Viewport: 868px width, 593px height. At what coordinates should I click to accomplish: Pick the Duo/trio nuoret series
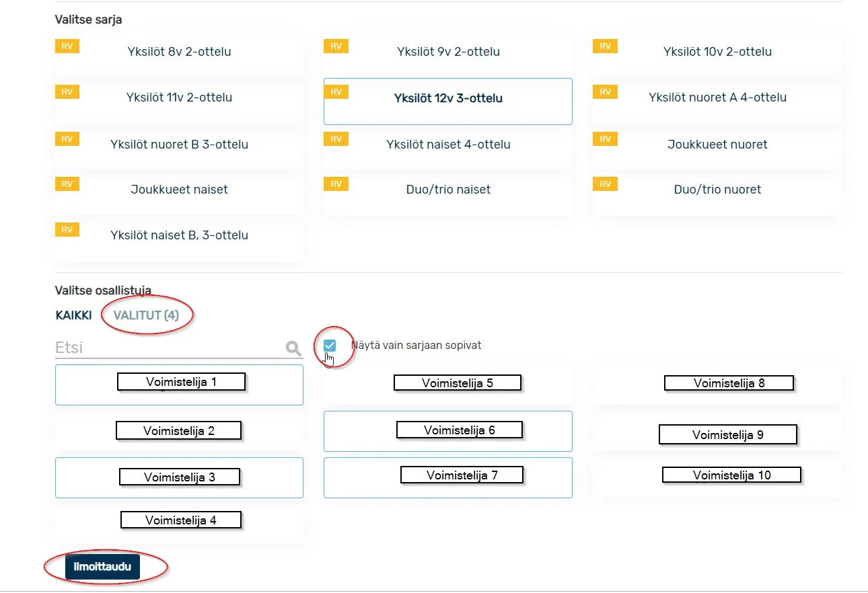(717, 194)
